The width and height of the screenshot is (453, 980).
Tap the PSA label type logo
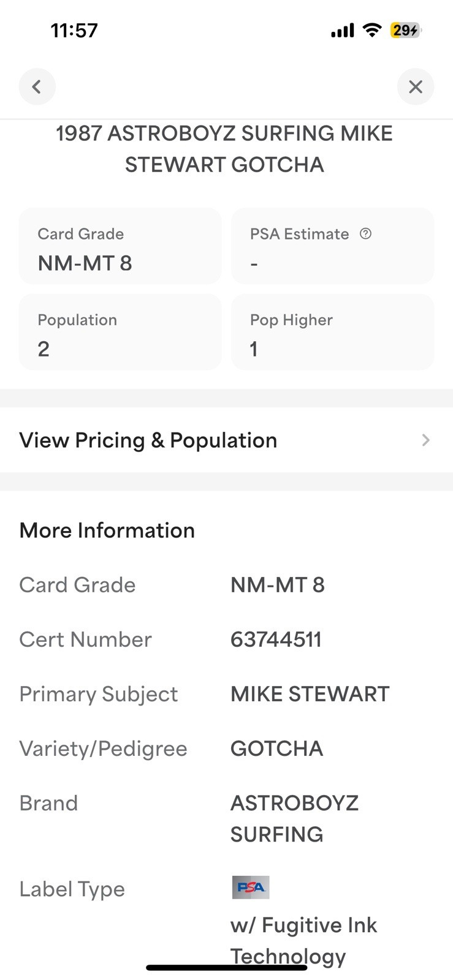[250, 887]
